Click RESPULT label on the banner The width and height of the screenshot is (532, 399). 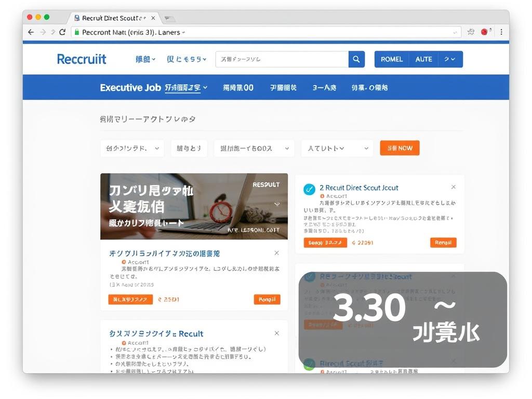pos(266,184)
